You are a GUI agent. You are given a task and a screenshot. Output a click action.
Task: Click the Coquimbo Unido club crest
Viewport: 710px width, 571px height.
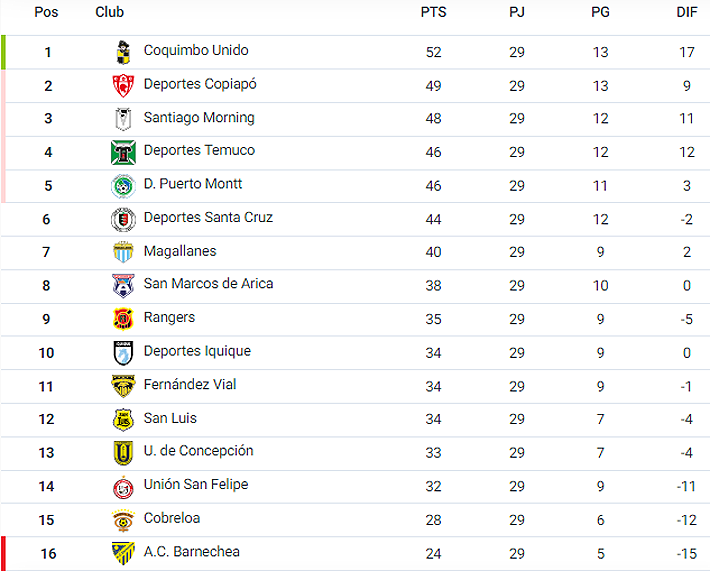pos(122,52)
